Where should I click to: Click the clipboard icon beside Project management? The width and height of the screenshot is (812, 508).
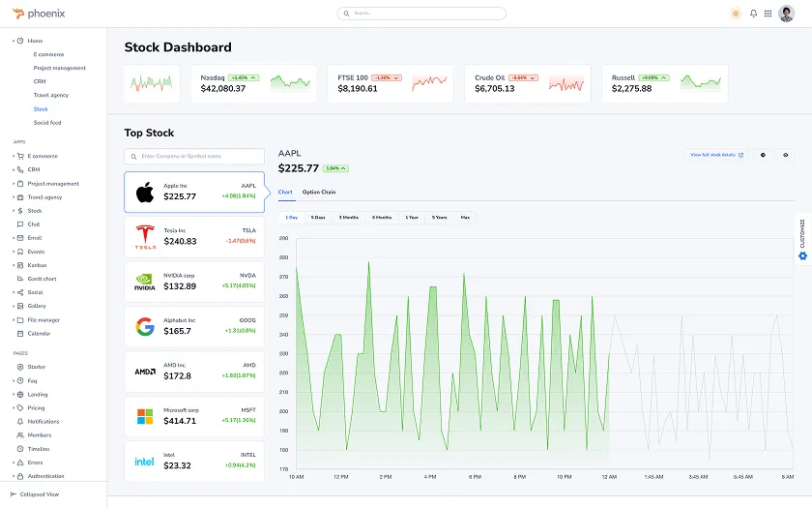(20, 184)
